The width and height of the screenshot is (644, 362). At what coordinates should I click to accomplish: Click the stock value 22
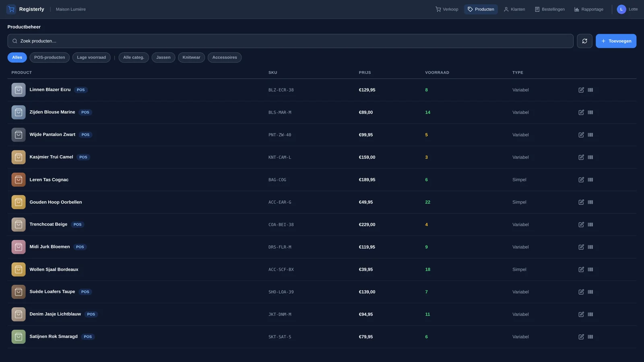tap(427, 202)
